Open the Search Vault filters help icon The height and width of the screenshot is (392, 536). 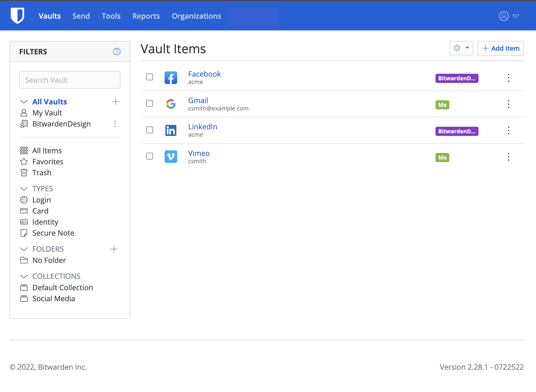coord(117,51)
